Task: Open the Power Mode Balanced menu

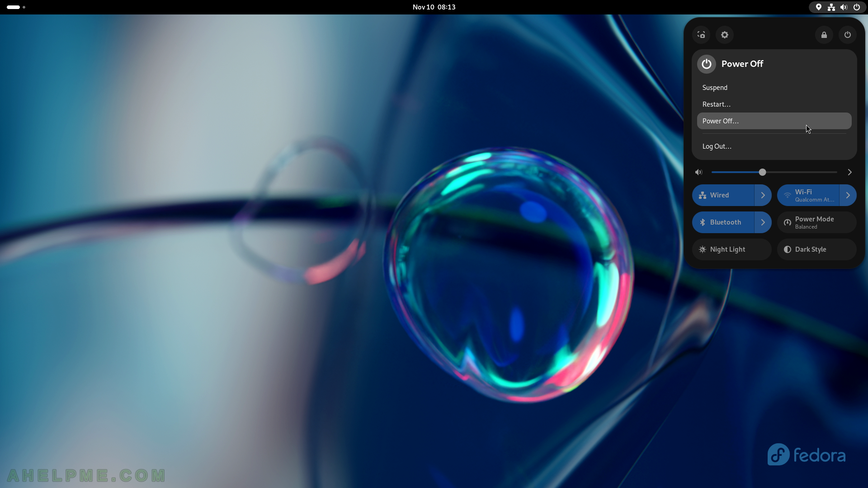Action: pos(817,222)
